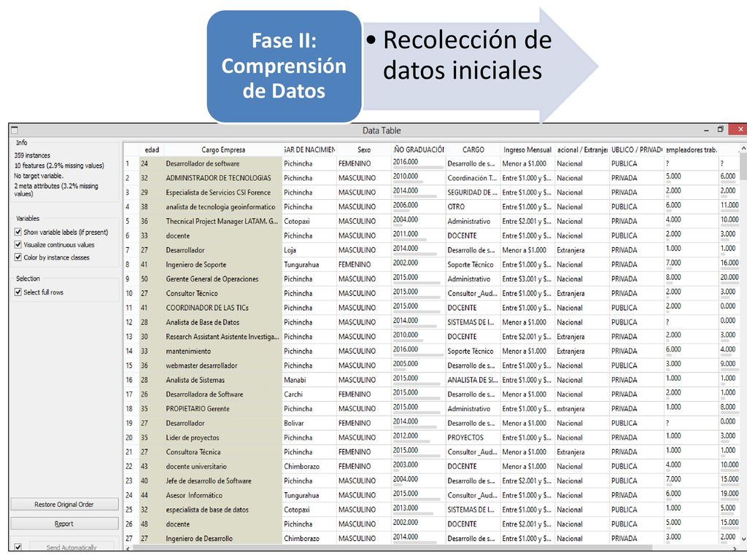This screenshot has width=747, height=560.
Task: Select row number 1 header
Action: coord(131,163)
